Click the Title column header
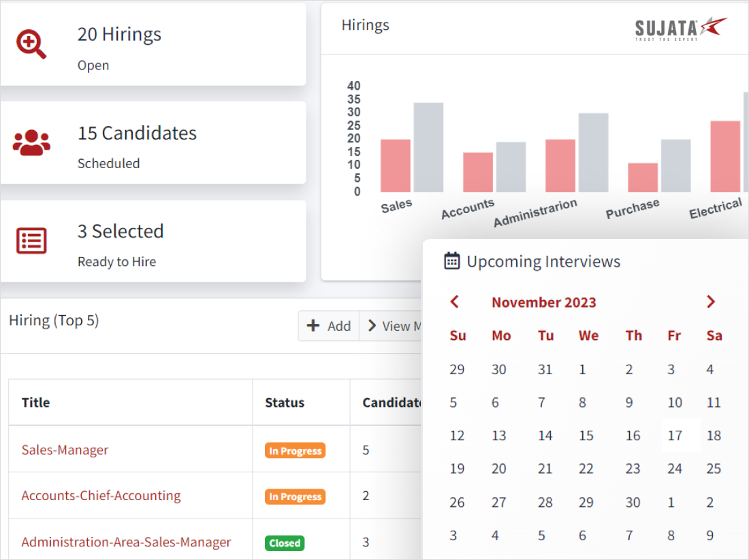 point(35,402)
